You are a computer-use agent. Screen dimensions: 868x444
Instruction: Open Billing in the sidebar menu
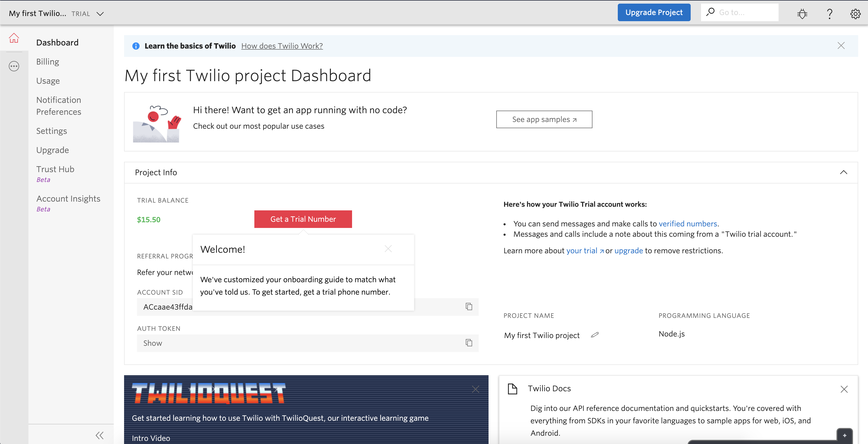(x=48, y=62)
